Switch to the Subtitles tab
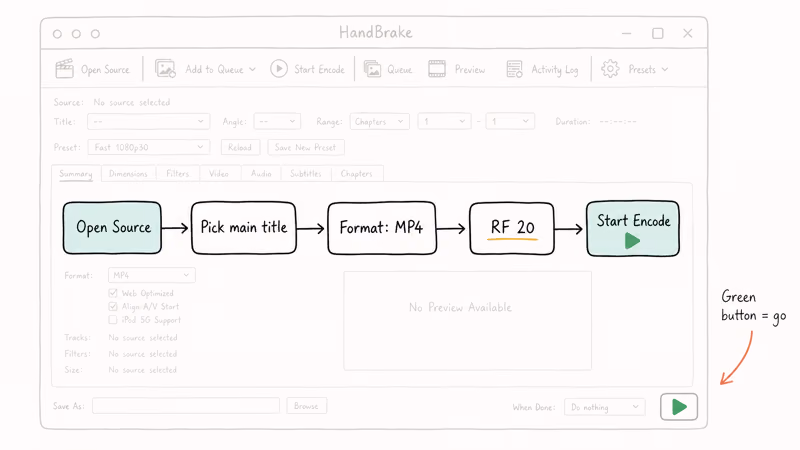 [306, 173]
